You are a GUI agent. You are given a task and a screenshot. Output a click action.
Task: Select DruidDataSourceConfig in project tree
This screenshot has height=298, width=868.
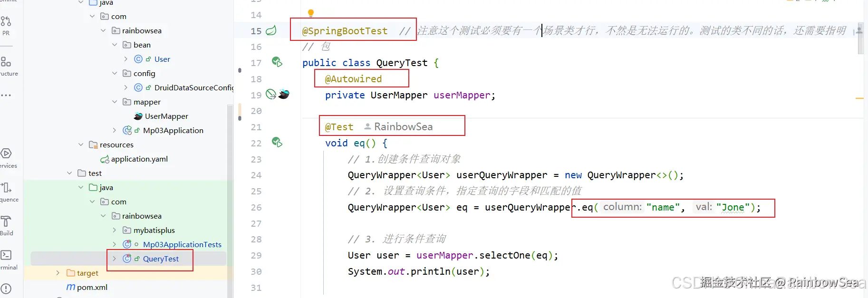click(x=194, y=87)
